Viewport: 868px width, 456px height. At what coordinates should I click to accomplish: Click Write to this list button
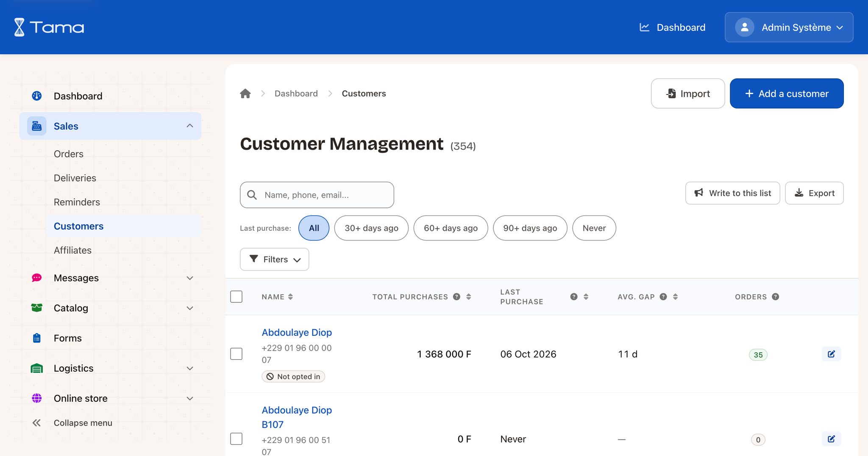732,193
